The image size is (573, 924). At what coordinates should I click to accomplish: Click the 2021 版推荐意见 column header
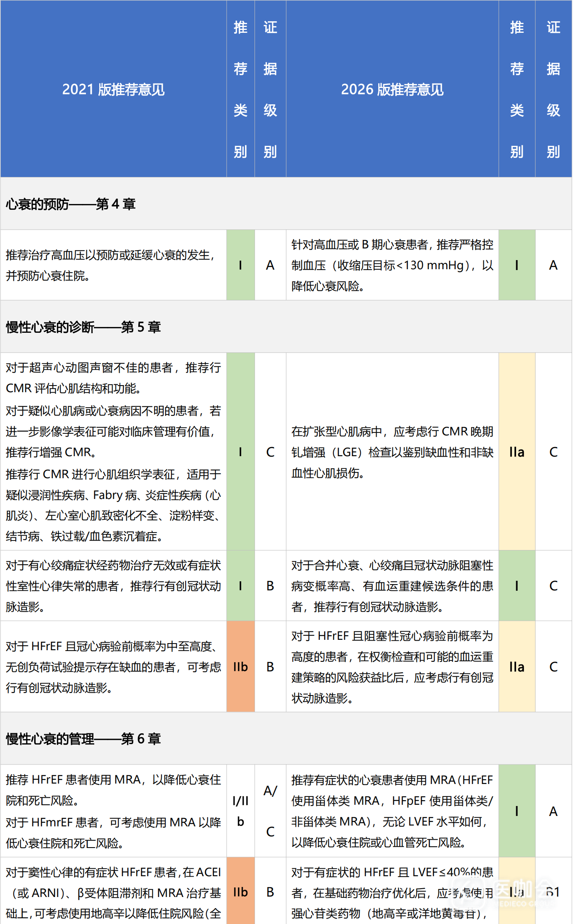(113, 89)
